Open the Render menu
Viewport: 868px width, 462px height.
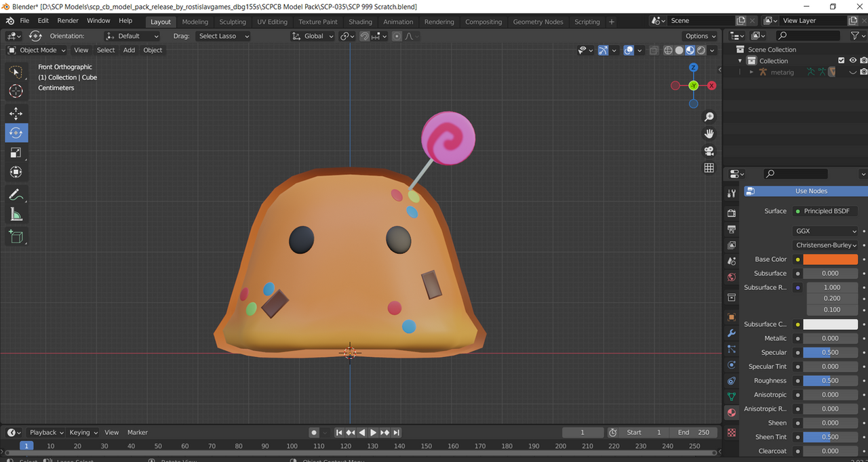pyautogui.click(x=68, y=21)
